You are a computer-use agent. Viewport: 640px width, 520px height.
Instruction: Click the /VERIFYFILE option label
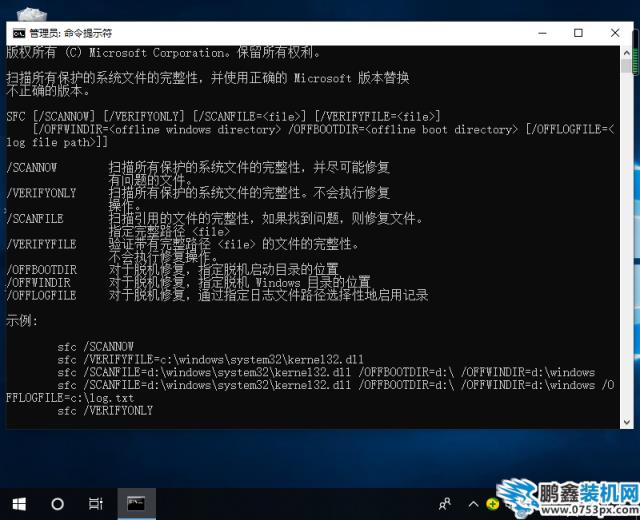click(41, 244)
